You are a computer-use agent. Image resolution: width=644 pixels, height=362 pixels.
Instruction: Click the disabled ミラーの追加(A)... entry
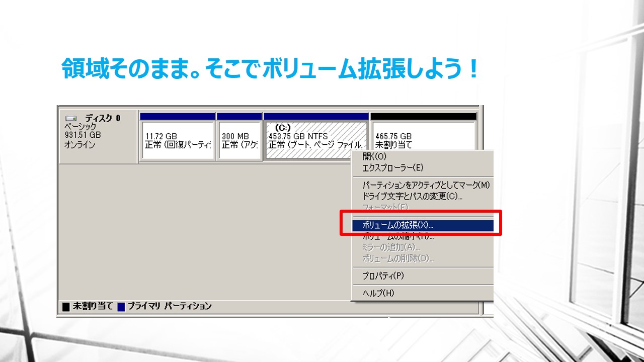[391, 247]
